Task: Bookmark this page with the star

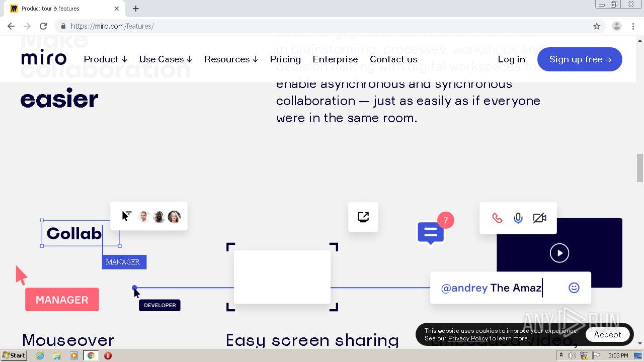Action: [x=597, y=26]
